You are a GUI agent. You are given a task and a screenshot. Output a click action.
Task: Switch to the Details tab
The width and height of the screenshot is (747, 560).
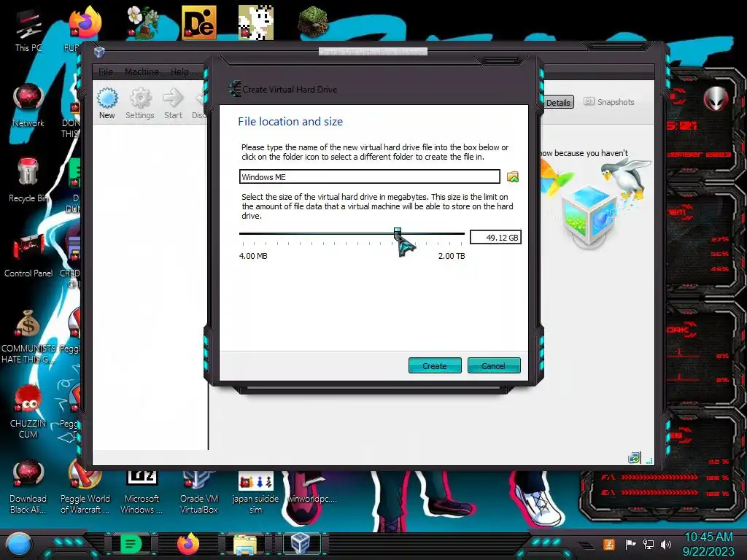tap(558, 102)
